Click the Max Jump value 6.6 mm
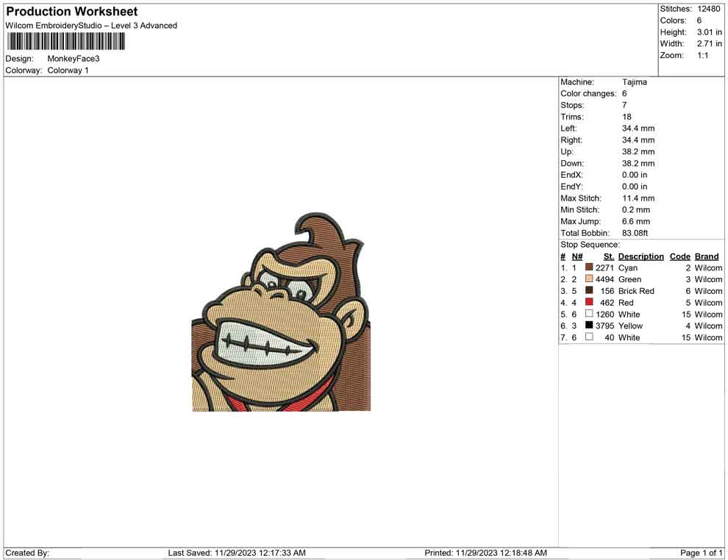The image size is (728, 560). [x=636, y=221]
